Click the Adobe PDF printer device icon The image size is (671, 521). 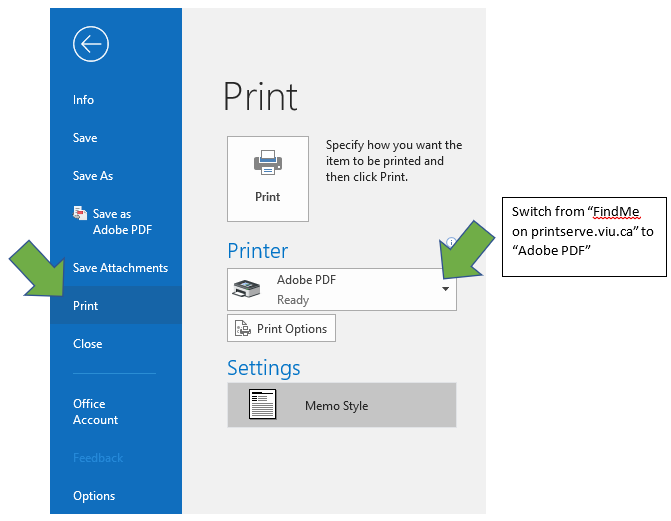tap(246, 289)
